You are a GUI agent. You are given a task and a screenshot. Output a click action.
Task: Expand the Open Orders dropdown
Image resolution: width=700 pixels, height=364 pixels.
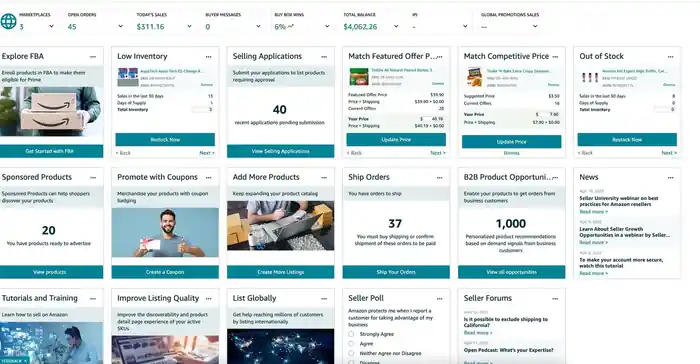click(121, 26)
